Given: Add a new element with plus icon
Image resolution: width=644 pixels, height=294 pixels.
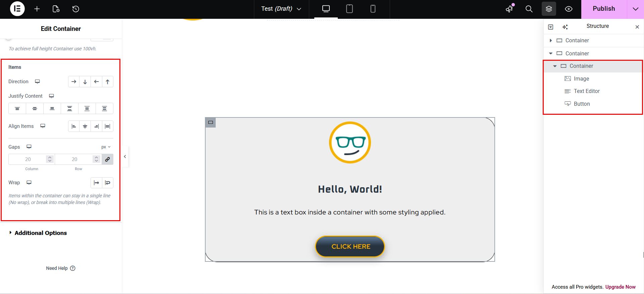Looking at the screenshot, I should 37,9.
